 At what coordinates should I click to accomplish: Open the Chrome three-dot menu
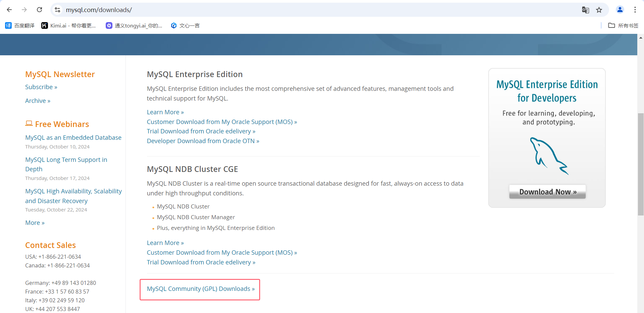tap(635, 10)
